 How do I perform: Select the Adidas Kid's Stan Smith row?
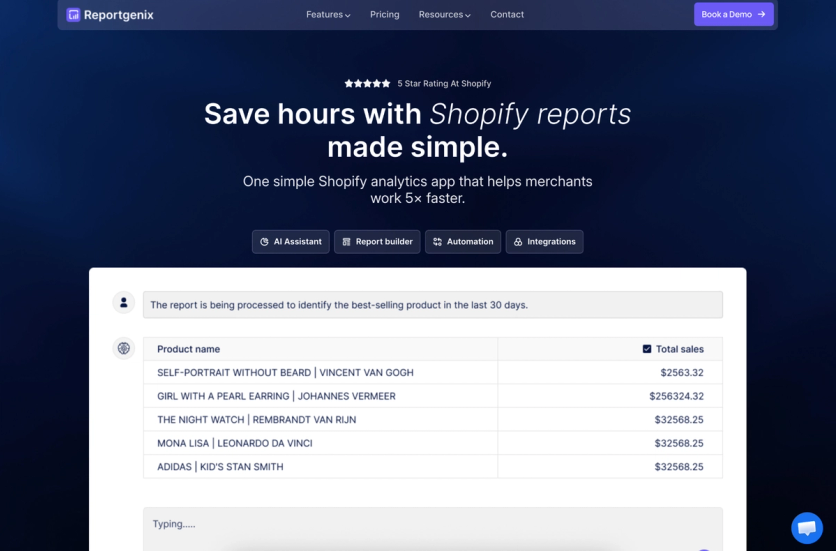tap(432, 466)
